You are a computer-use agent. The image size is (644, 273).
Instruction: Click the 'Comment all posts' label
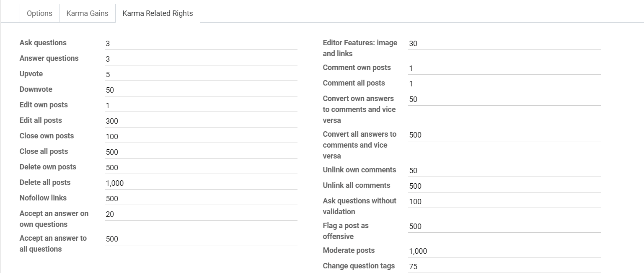354,83
